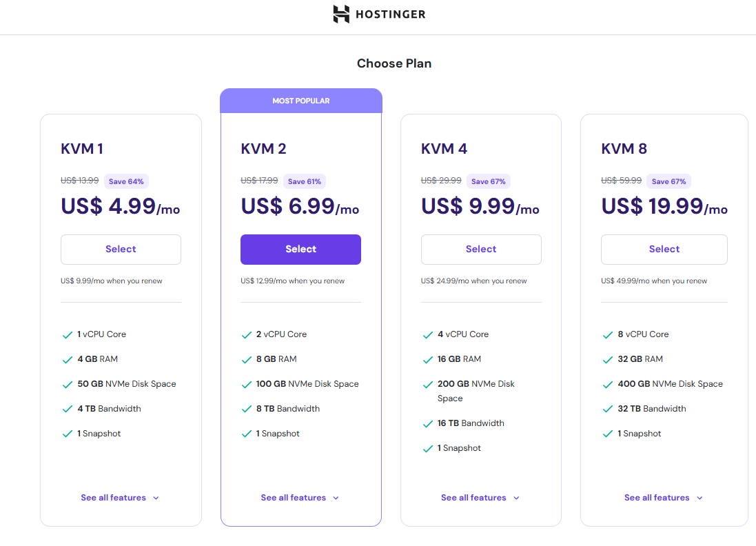Click the checkmark beside 32 GB RAM
Screen dimensions: 756x546
click(608, 359)
